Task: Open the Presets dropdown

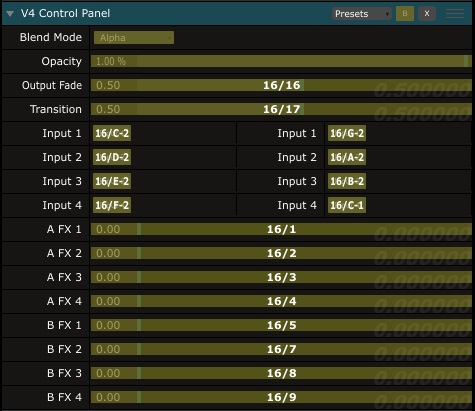Action: tap(361, 14)
